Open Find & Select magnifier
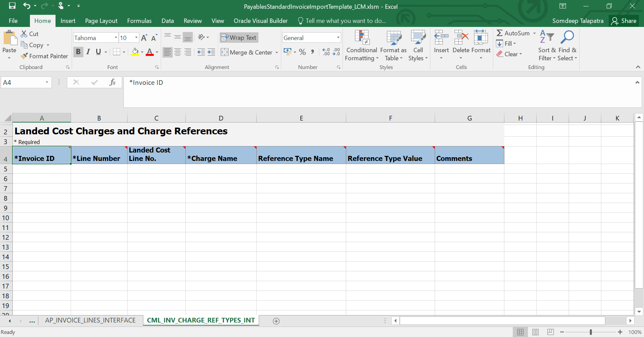Image resolution: width=644 pixels, height=337 pixels. (x=567, y=45)
